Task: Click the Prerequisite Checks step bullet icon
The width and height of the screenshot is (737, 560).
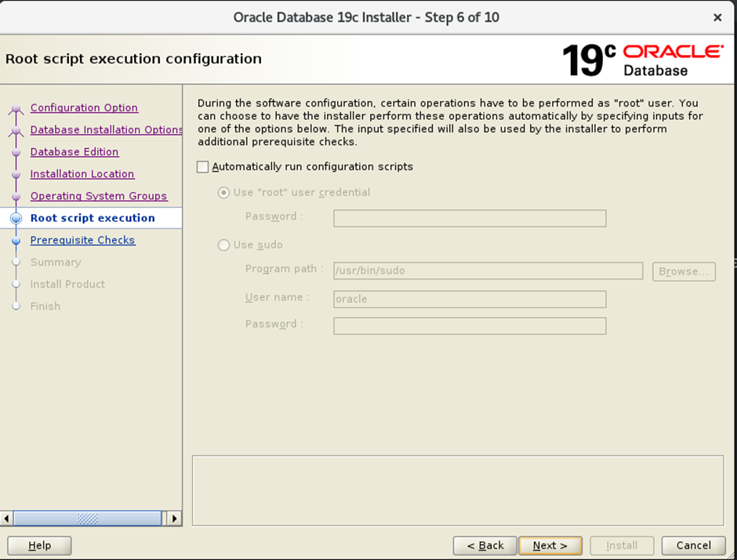Action: click(16, 241)
